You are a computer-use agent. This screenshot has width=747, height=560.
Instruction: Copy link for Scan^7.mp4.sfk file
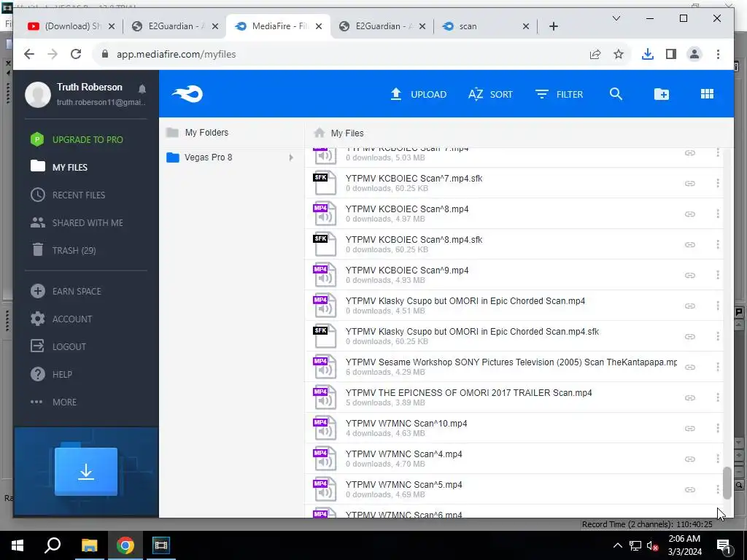pyautogui.click(x=689, y=183)
